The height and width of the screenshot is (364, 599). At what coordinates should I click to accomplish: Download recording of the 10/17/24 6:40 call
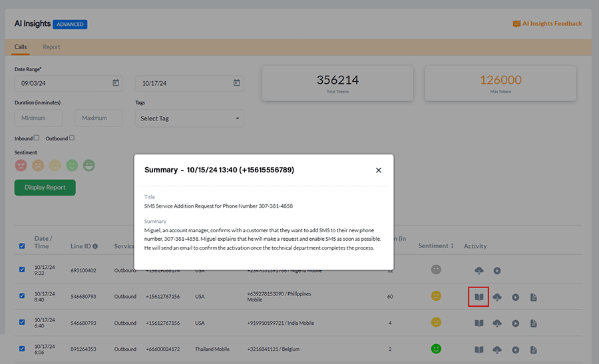[497, 323]
